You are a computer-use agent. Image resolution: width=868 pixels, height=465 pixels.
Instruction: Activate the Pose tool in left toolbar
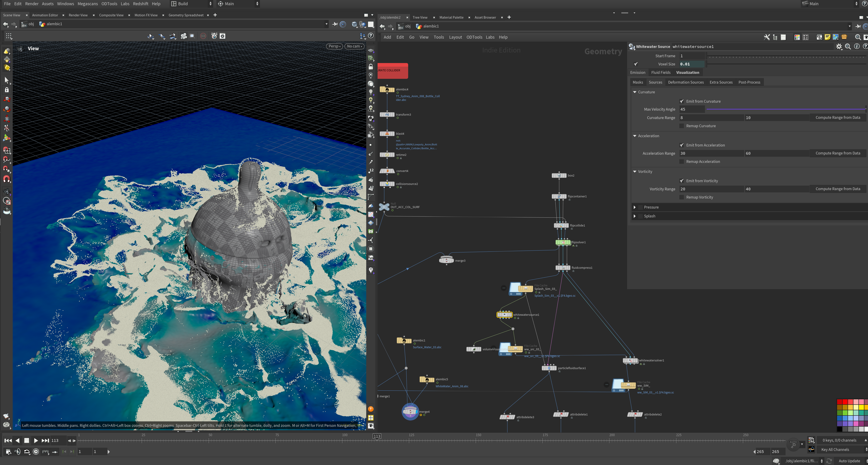pos(7,128)
